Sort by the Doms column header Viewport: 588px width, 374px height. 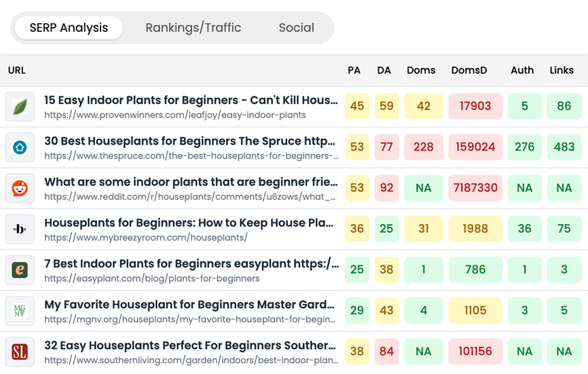421,71
